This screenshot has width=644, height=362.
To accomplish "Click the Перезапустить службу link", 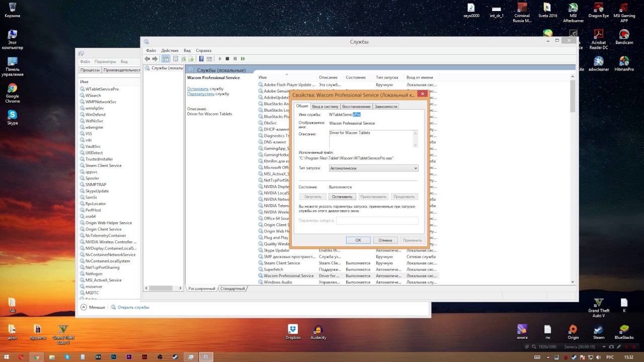I will click(201, 94).
